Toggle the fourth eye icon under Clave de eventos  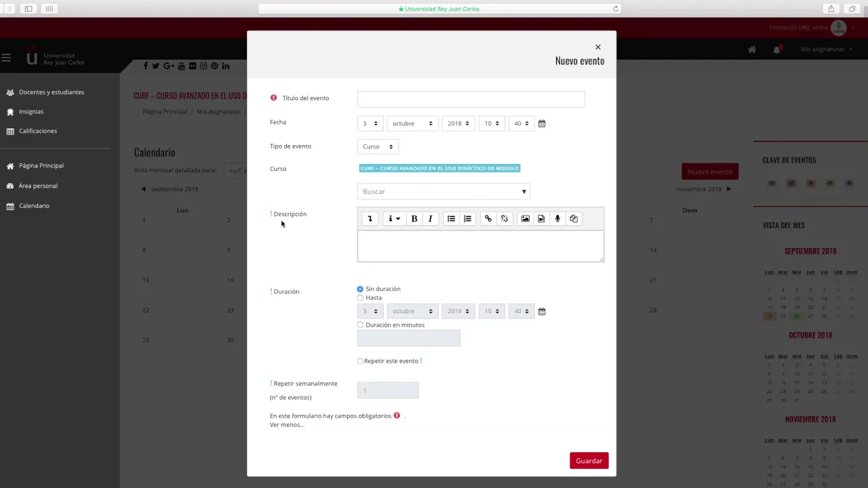click(x=829, y=184)
